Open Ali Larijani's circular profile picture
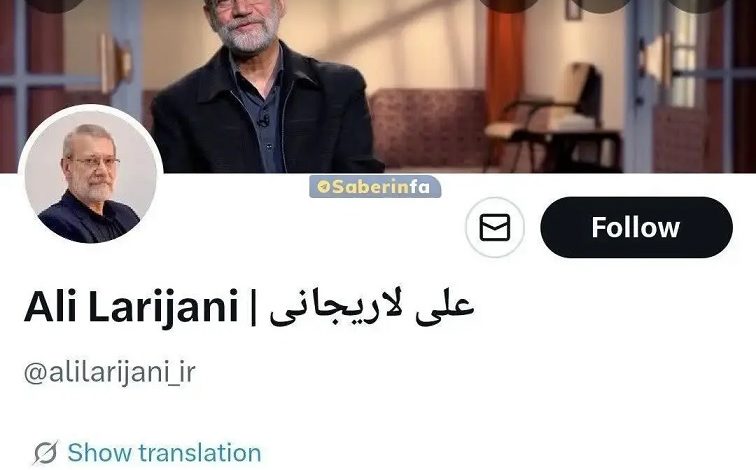 [90, 176]
